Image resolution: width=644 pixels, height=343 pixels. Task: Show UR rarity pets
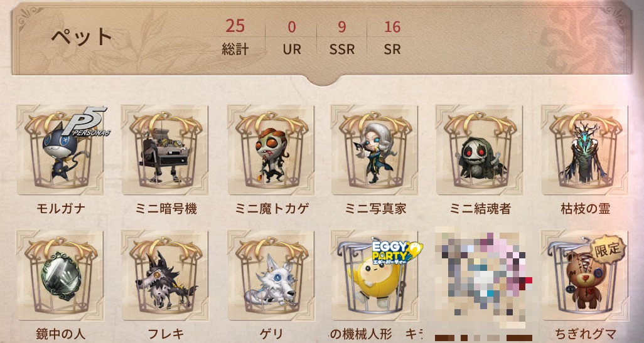click(292, 38)
